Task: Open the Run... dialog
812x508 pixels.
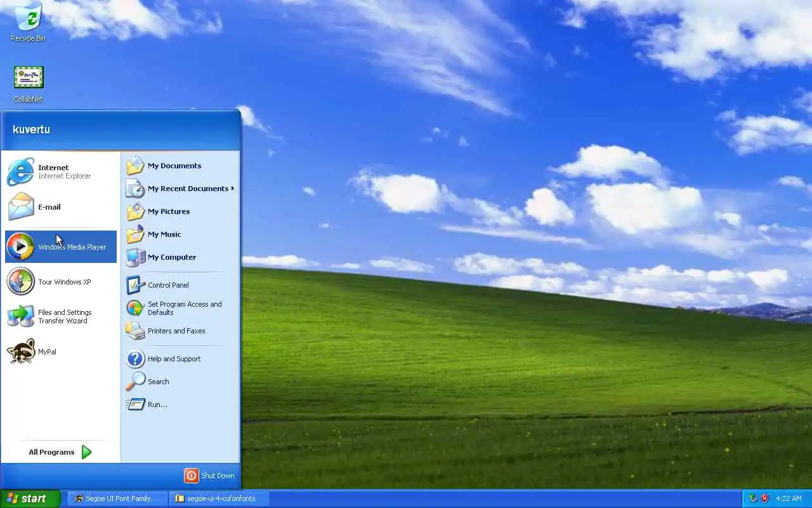Action: [x=180, y=404]
